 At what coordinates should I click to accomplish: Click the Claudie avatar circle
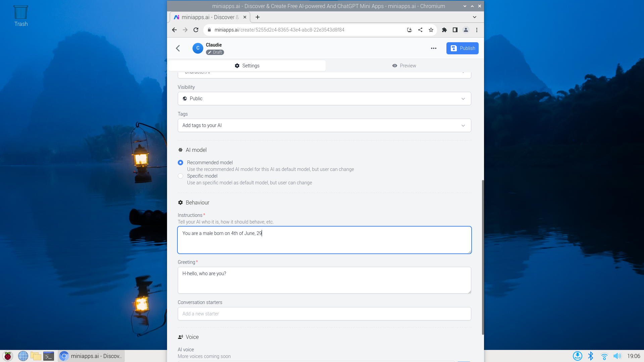click(x=198, y=48)
